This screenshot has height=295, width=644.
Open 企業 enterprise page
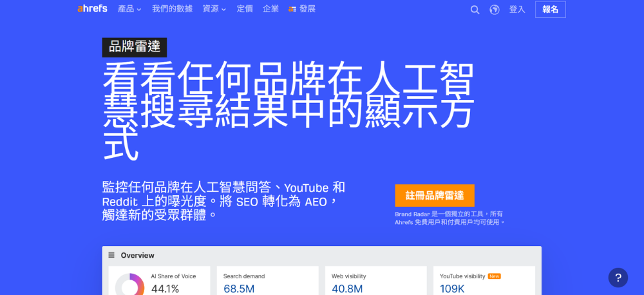(x=270, y=9)
